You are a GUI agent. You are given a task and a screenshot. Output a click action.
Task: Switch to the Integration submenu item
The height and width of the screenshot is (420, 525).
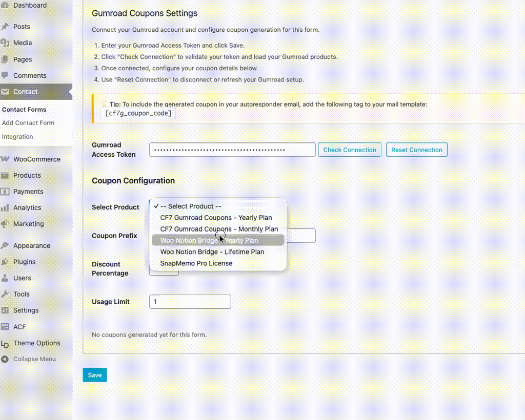(x=17, y=136)
